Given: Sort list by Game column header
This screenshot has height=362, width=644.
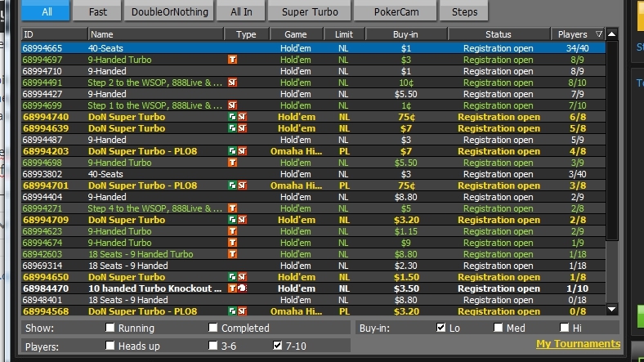Looking at the screenshot, I should click(296, 34).
